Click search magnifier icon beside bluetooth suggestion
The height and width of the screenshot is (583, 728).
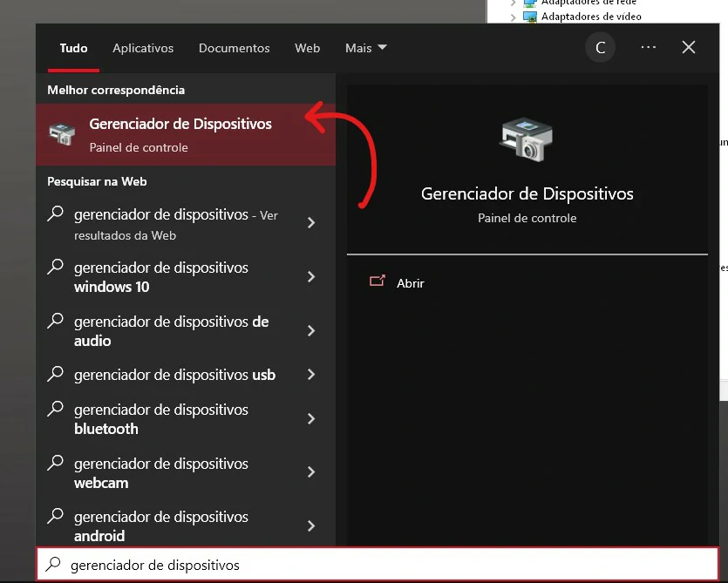tap(55, 409)
